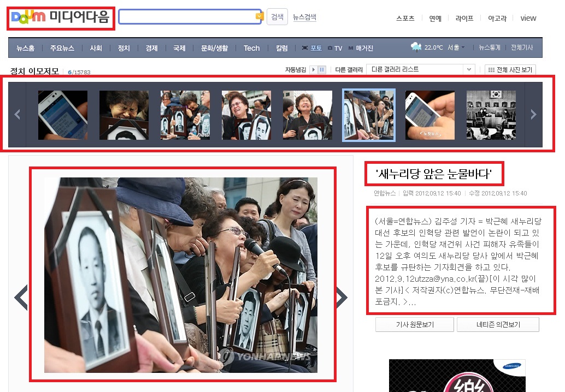Select seventh thumbnail of white phone

pyautogui.click(x=430, y=115)
